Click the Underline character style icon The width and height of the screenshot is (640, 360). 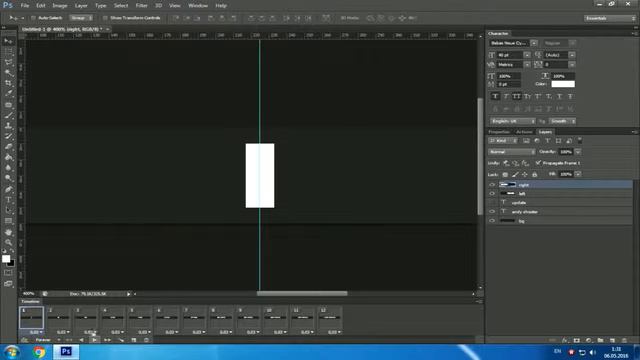tap(559, 96)
